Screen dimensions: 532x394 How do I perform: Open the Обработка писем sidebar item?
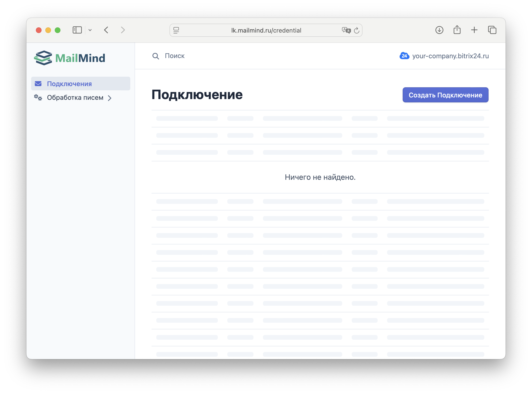[x=75, y=97]
